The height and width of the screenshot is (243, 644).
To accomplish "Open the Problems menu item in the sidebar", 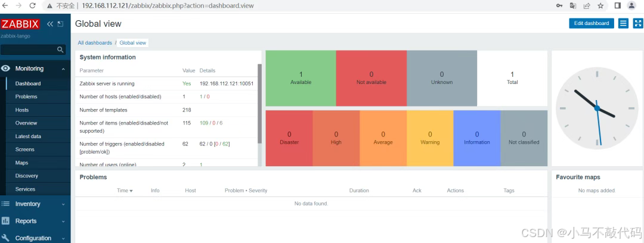I will click(x=26, y=96).
